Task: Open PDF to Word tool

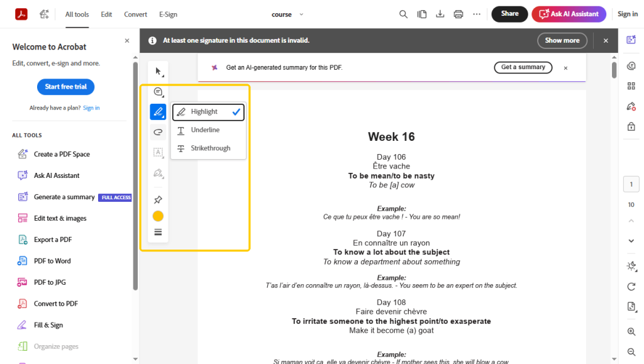Action: (44, 261)
